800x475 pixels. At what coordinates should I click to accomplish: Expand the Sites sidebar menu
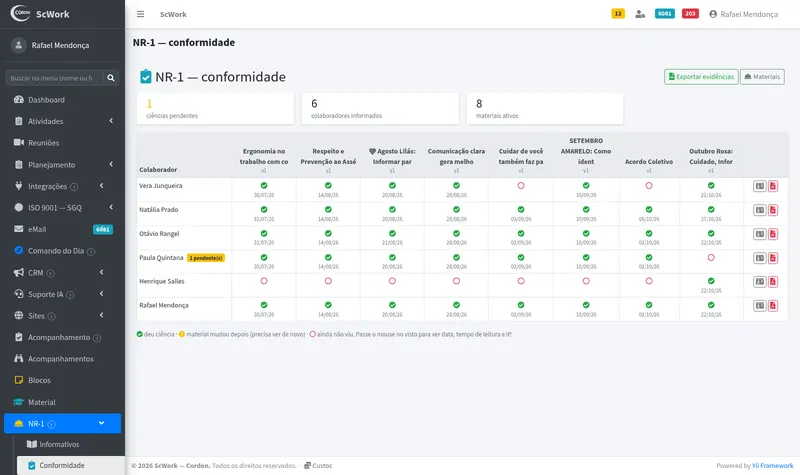(x=62, y=316)
